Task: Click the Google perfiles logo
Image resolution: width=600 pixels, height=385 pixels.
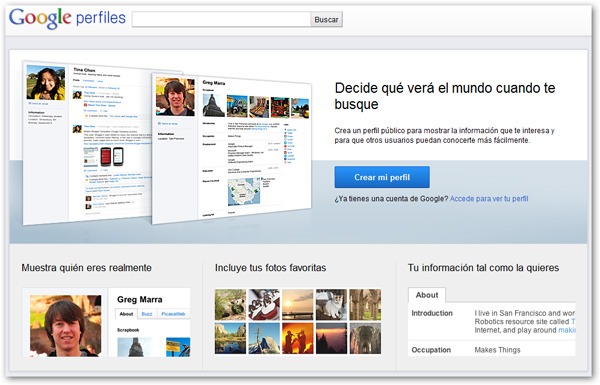Action: [x=67, y=18]
